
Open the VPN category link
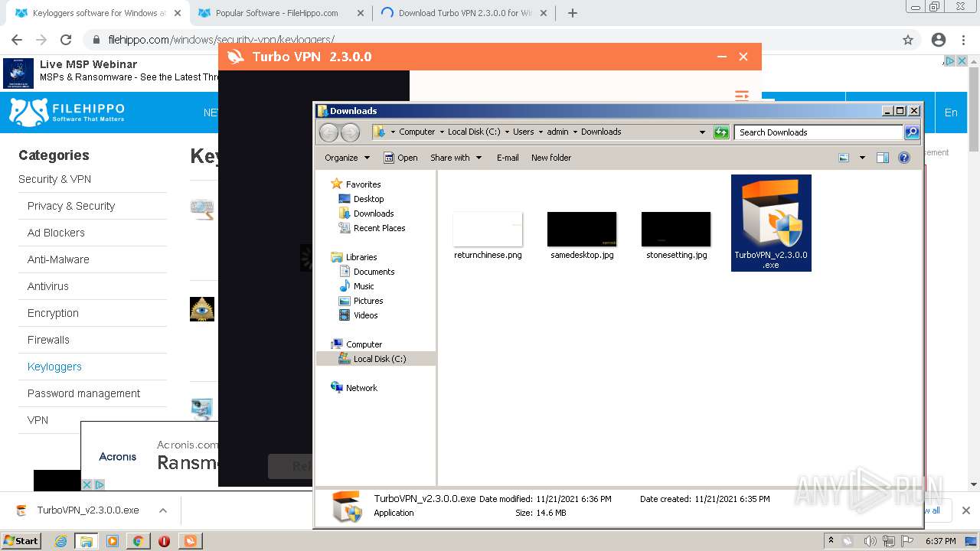[38, 420]
